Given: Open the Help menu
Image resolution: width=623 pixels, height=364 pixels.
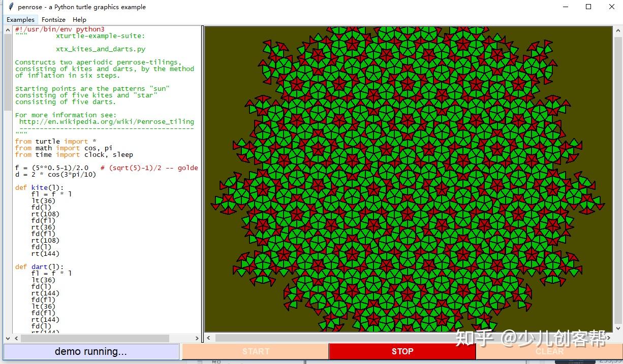Looking at the screenshot, I should 79,19.
